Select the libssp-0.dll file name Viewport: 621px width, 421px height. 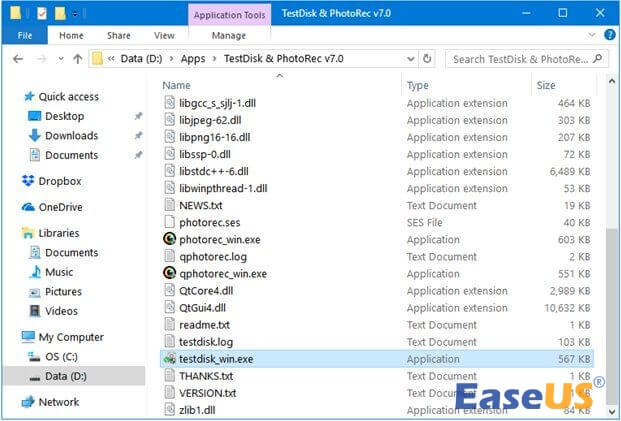click(x=205, y=154)
